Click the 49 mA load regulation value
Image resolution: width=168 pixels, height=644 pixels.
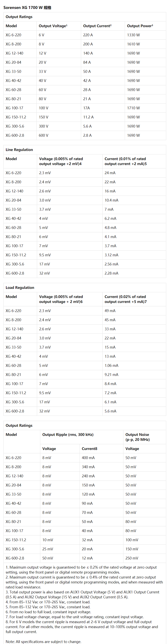point(110,311)
